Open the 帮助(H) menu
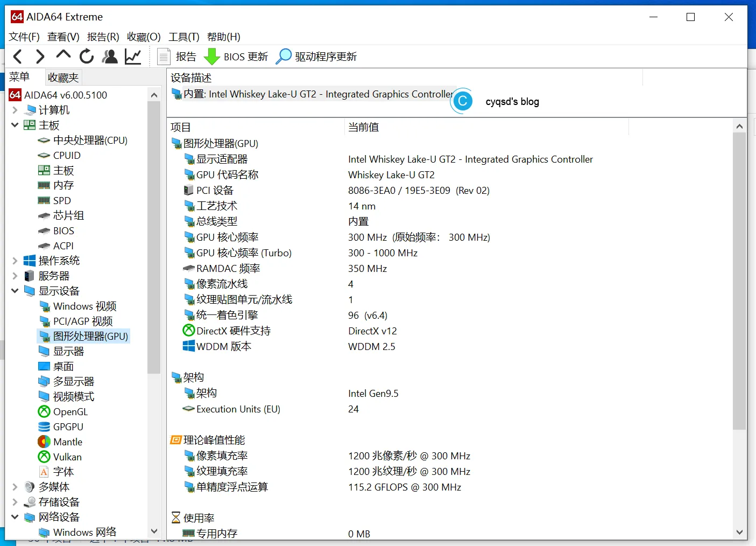 point(224,37)
